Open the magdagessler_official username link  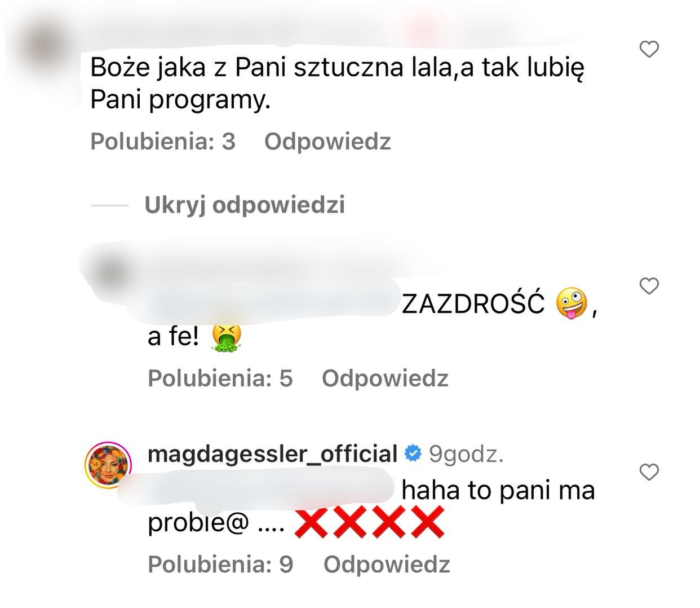coord(273,453)
